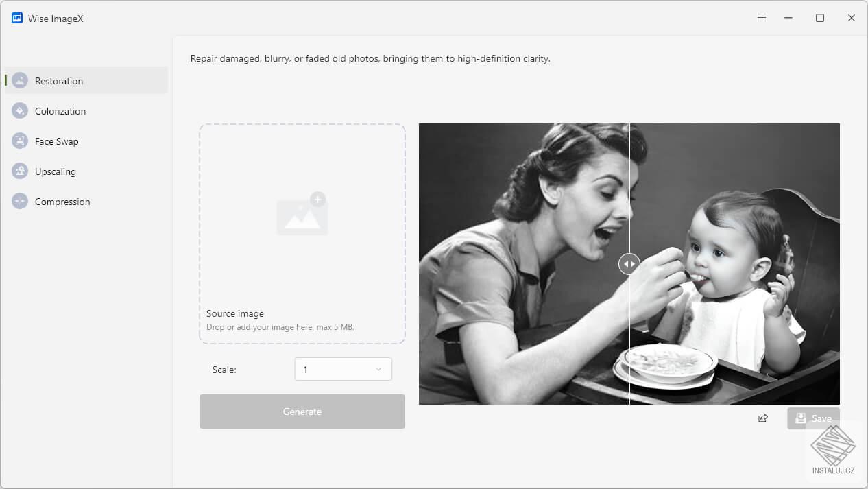Click the add-image placeholder icon
868x489 pixels.
coord(302,213)
